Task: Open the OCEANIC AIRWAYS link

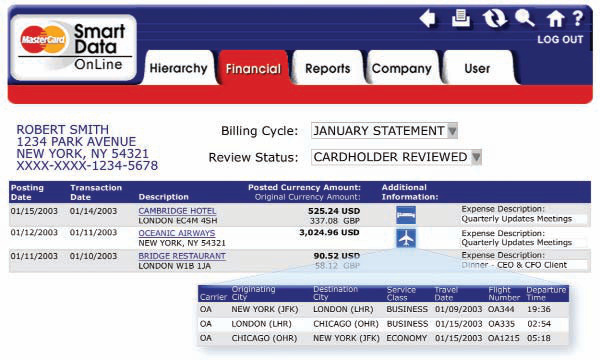Action: [177, 233]
